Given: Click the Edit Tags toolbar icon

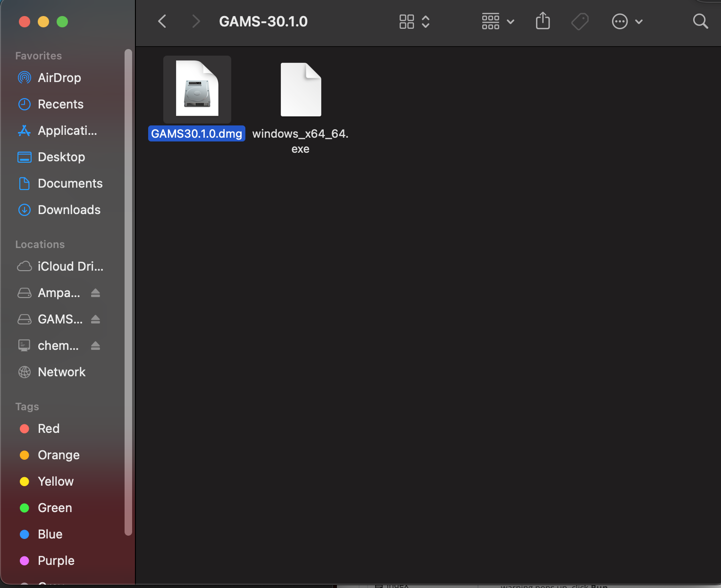Looking at the screenshot, I should 580,21.
